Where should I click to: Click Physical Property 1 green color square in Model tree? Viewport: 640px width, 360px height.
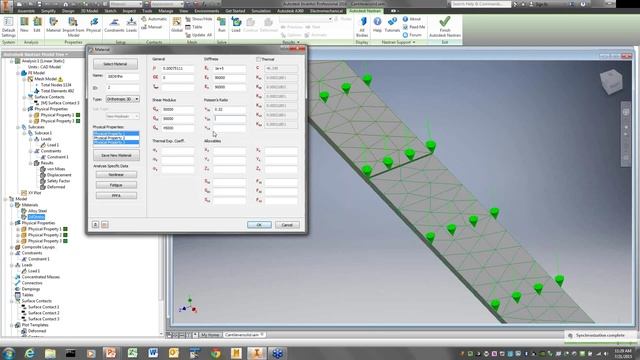tap(65, 229)
